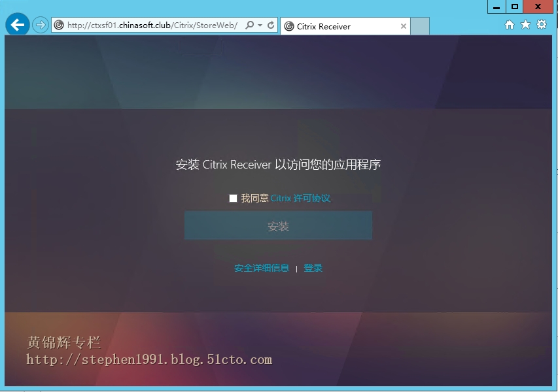Click the Citrix icon on the tab
The height and width of the screenshot is (392, 558).
[289, 26]
